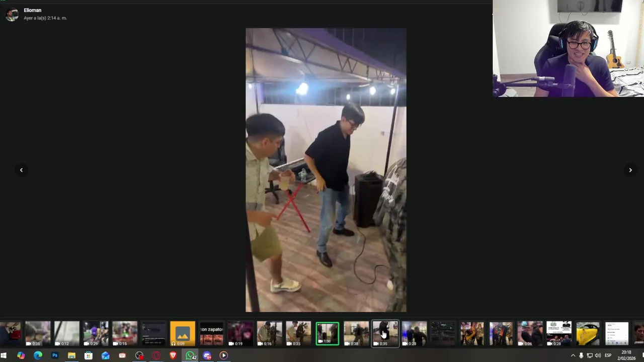
Task: Open the video thumbnail labeled 0:19
Action: [x=240, y=334]
